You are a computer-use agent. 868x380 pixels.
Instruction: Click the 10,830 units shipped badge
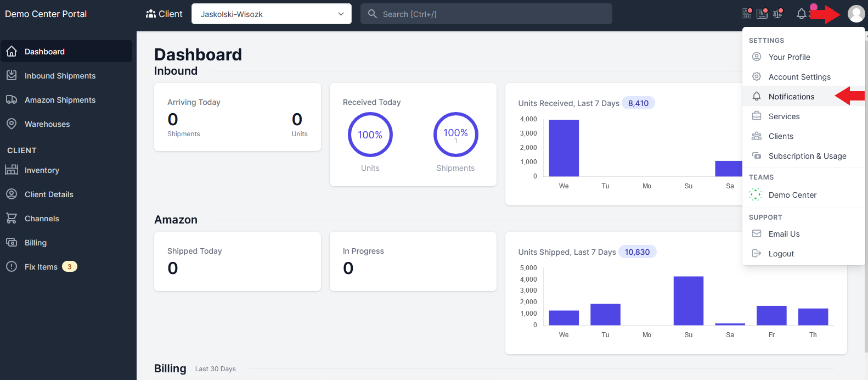[x=637, y=252]
